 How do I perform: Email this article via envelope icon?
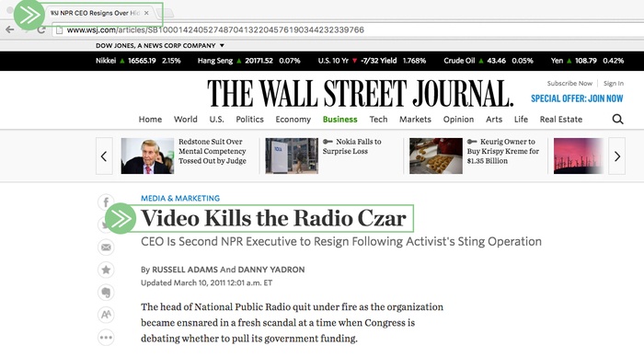click(106, 248)
